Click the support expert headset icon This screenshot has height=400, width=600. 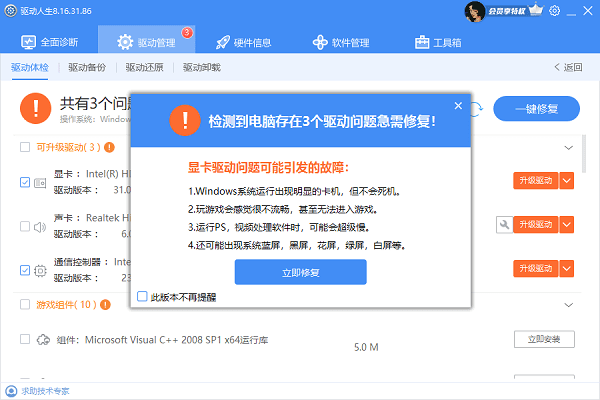click(11, 391)
